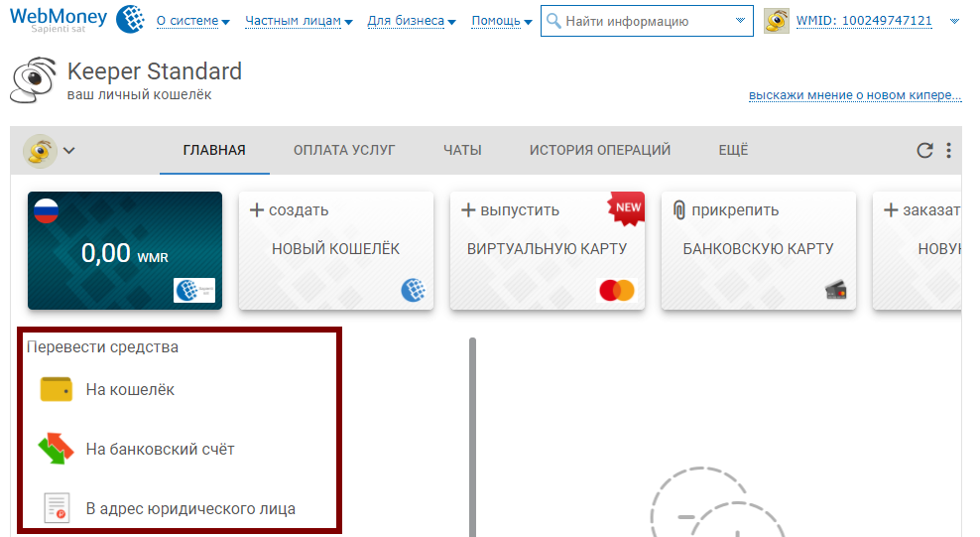Open the WebMoney Sapienti sat home link
The width and height of the screenshot is (980, 537).
pos(59,20)
